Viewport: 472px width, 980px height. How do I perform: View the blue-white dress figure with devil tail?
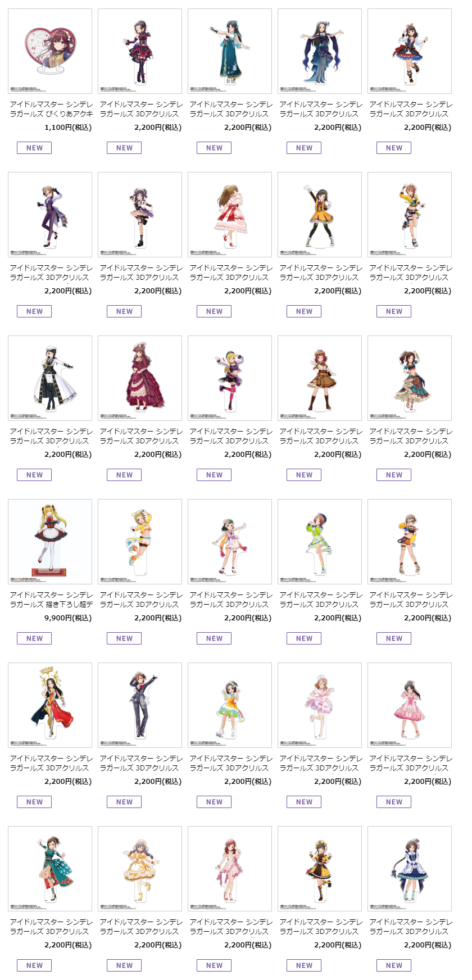[410, 869]
